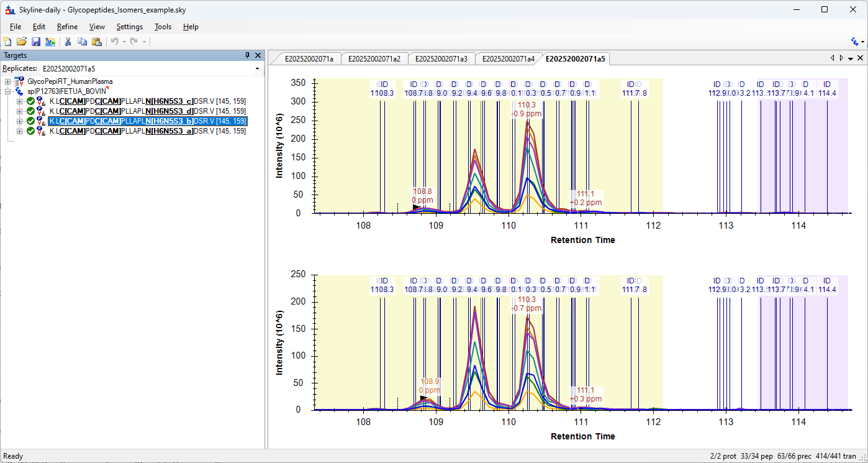Switch to the E20252002071a2 tab
This screenshot has height=463, width=868.
pyautogui.click(x=374, y=59)
